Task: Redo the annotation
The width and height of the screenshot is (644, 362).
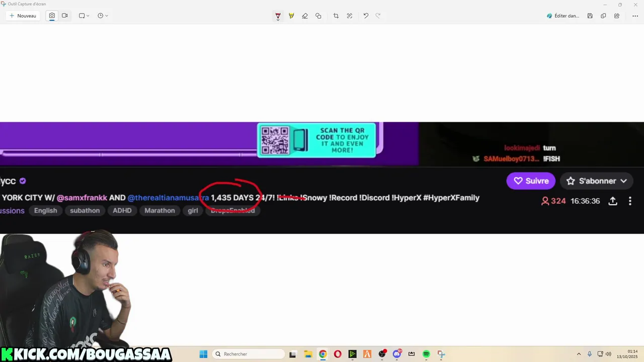Action: tap(378, 16)
